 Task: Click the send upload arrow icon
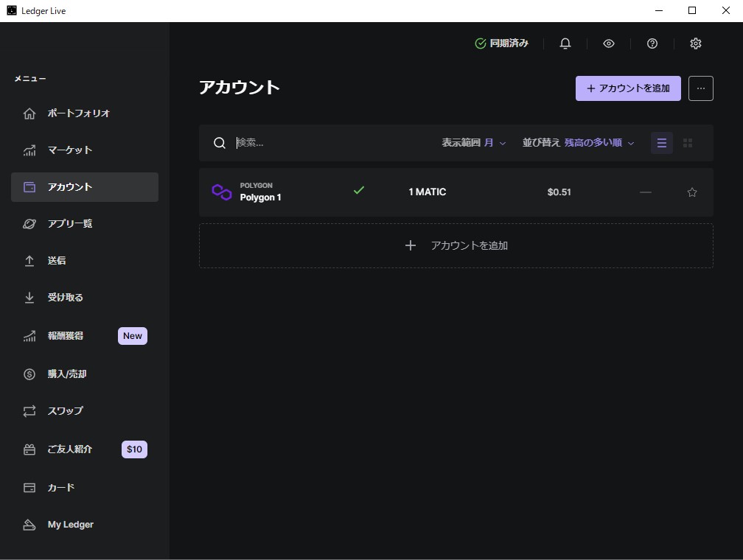coord(29,261)
